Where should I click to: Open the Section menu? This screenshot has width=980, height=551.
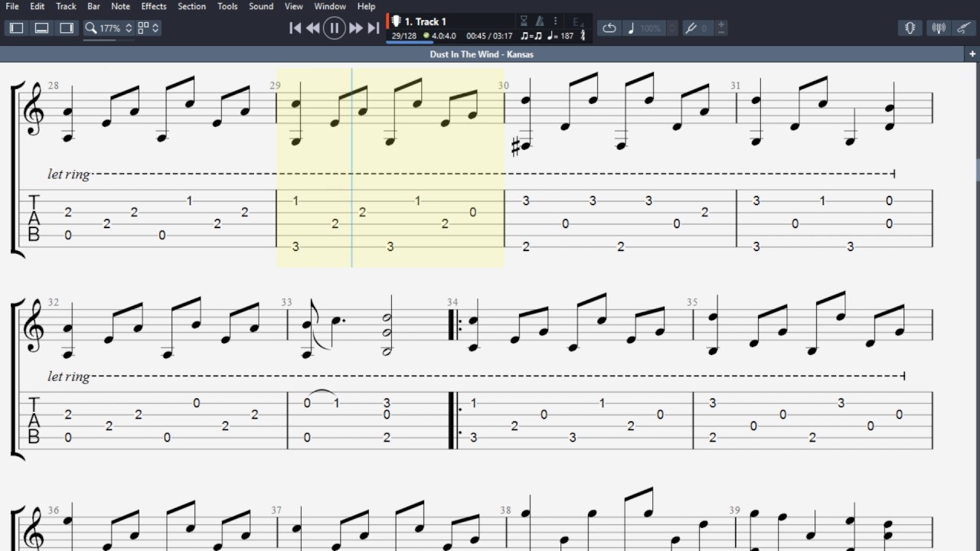tap(191, 6)
